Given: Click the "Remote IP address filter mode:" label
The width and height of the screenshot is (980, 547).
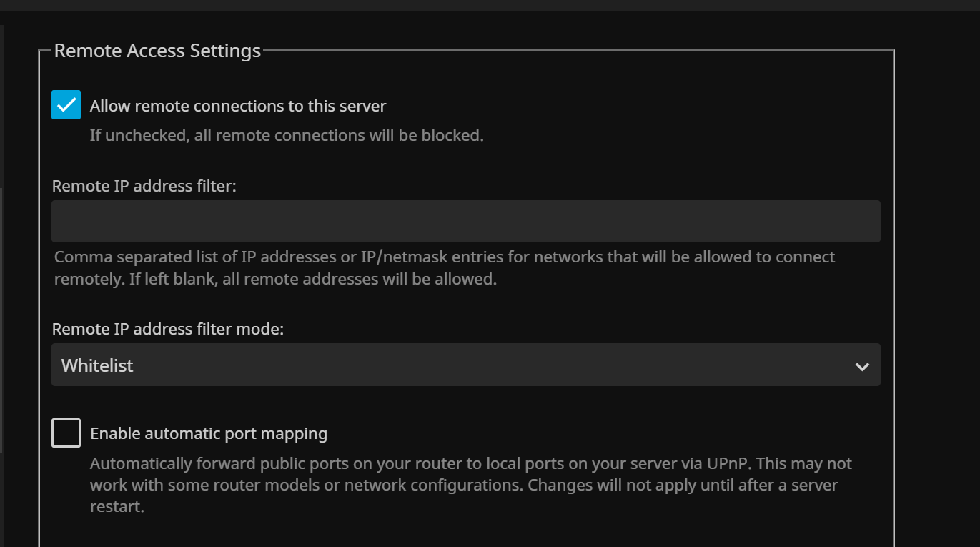Looking at the screenshot, I should click(x=168, y=330).
